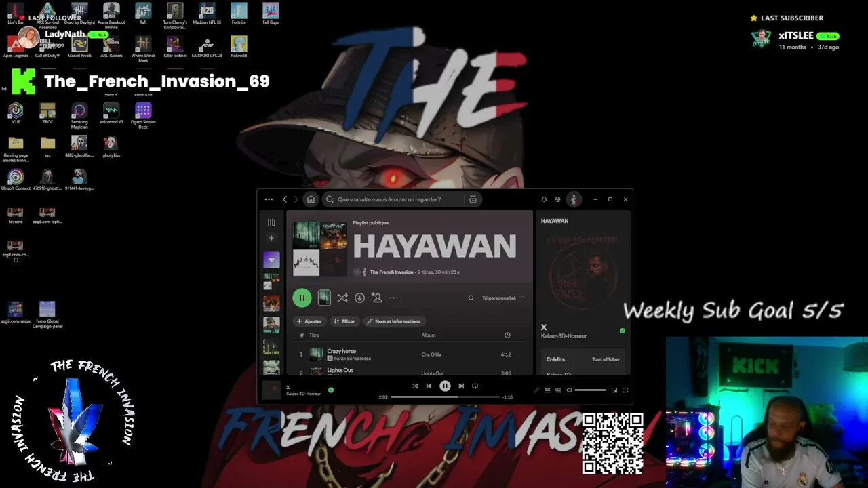Open the connect to a device menu
The image size is (868, 488).
(558, 390)
